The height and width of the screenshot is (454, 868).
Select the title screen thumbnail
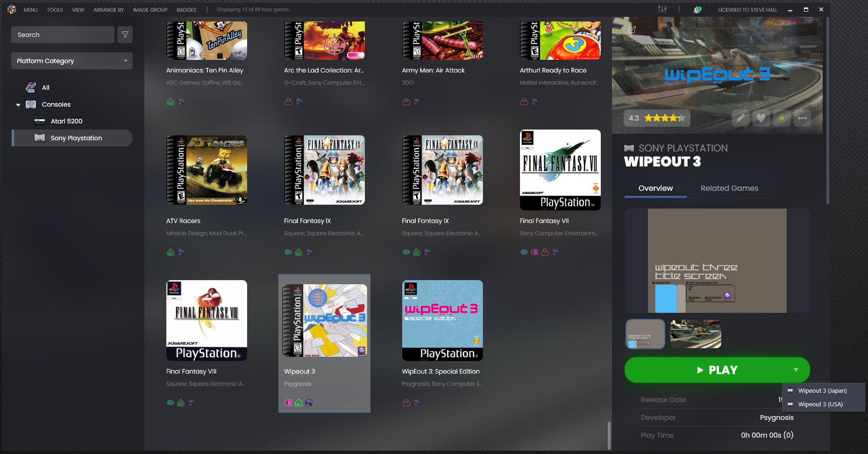pos(645,334)
